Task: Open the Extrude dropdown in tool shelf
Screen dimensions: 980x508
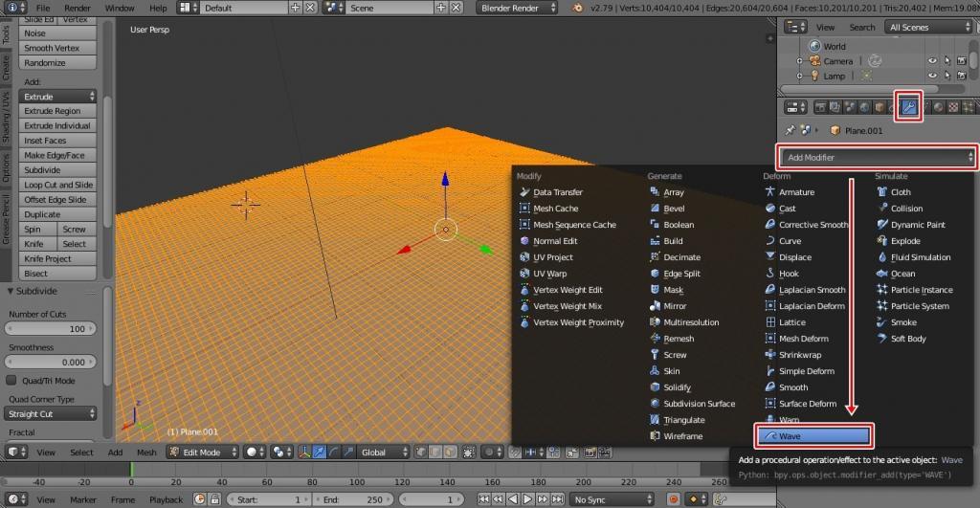Action: [56, 97]
